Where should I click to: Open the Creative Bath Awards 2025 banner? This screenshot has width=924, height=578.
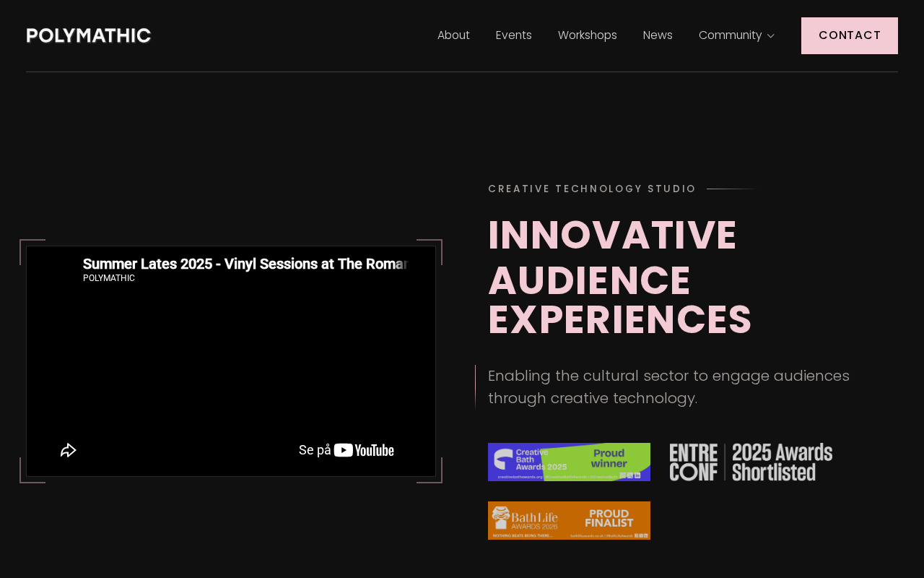[x=569, y=462]
